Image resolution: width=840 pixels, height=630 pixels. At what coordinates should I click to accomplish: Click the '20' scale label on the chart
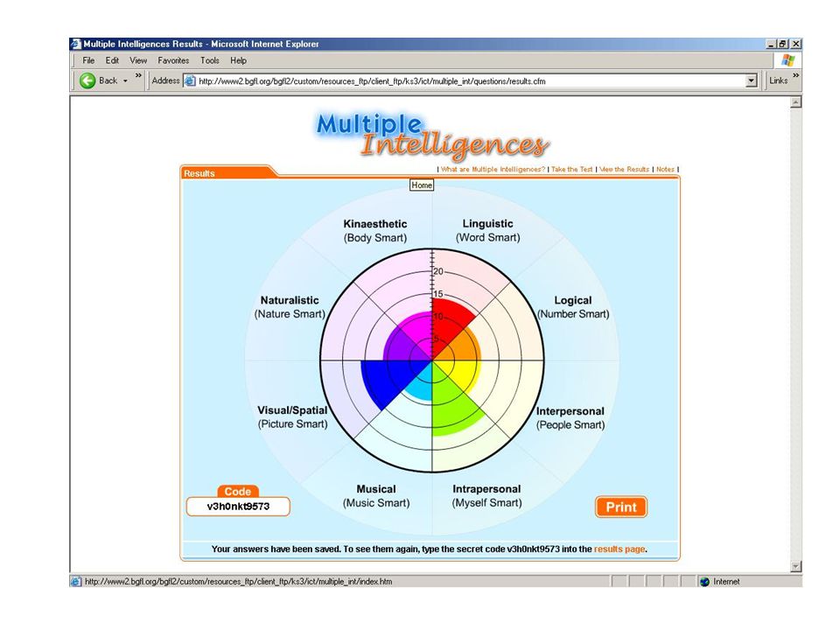438,271
